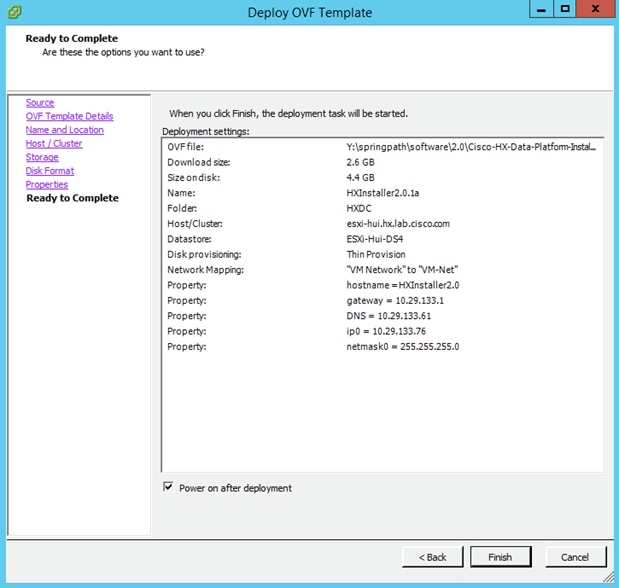This screenshot has height=588, width=619.
Task: Select the name HXInstaller2.0.1a
Action: pyautogui.click(x=383, y=193)
